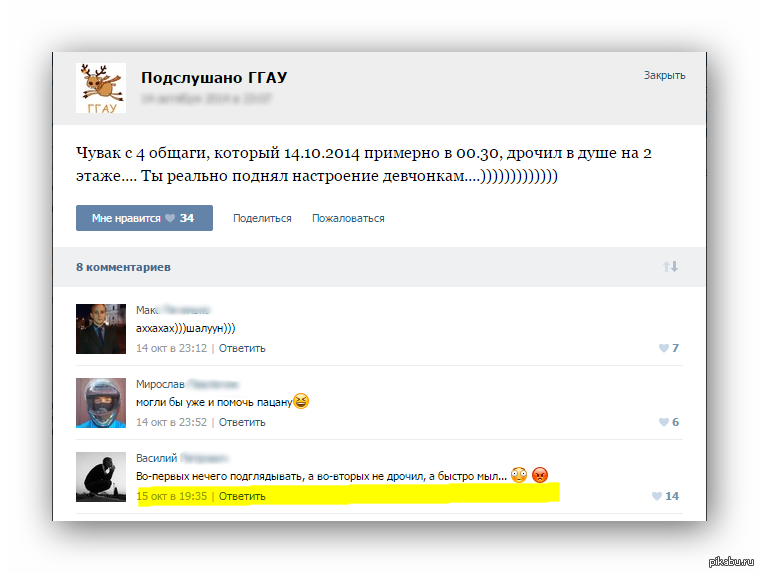Like the comment with 6 hearts

click(x=669, y=422)
